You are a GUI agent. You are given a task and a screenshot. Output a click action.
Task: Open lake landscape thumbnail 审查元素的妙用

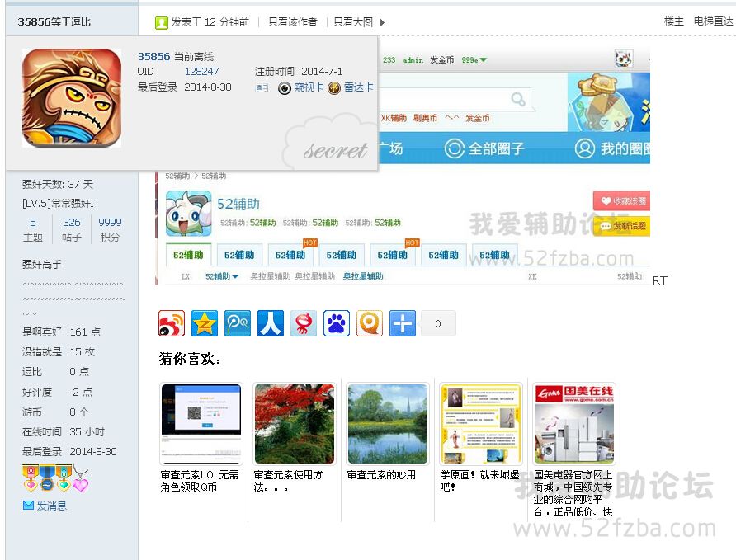(x=388, y=423)
